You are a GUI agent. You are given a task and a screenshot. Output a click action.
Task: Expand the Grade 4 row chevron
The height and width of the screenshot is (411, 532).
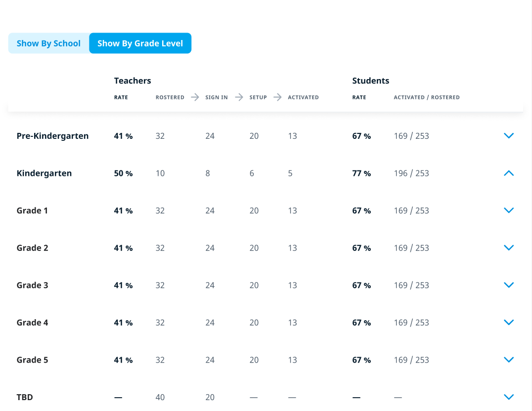508,323
